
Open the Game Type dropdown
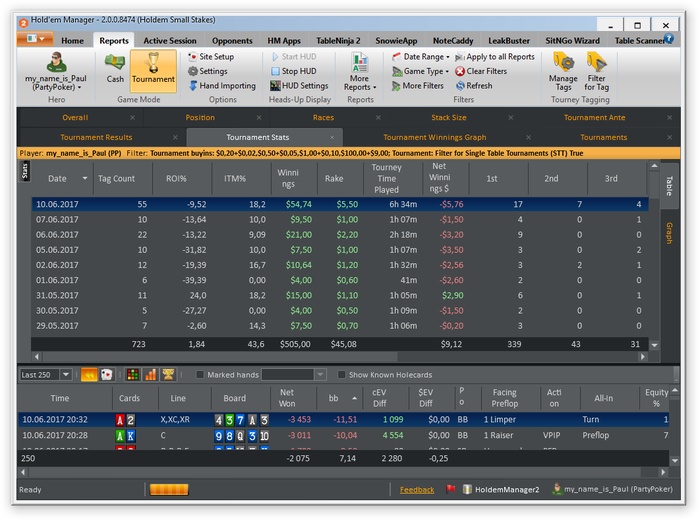coord(420,71)
